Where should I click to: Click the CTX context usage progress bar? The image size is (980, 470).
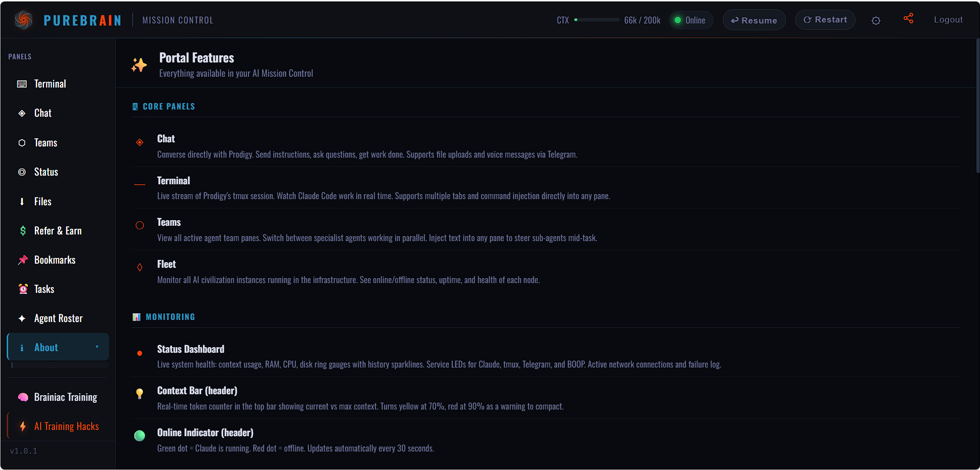[x=597, y=20]
